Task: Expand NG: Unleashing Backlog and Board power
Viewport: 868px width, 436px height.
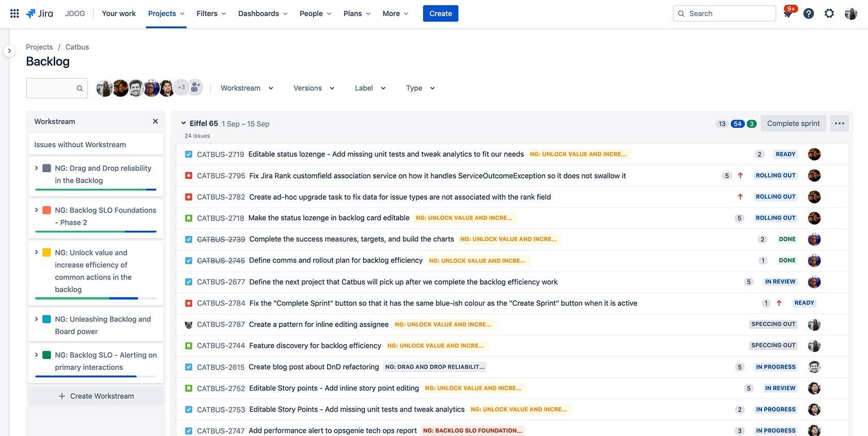Action: [36, 319]
